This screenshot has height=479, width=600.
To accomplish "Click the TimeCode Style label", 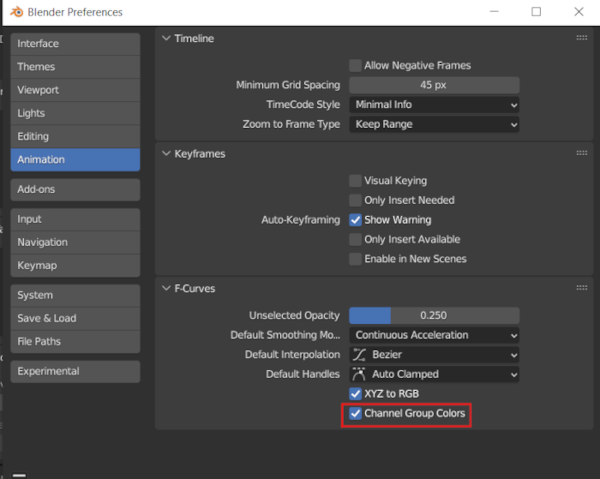I will click(303, 104).
